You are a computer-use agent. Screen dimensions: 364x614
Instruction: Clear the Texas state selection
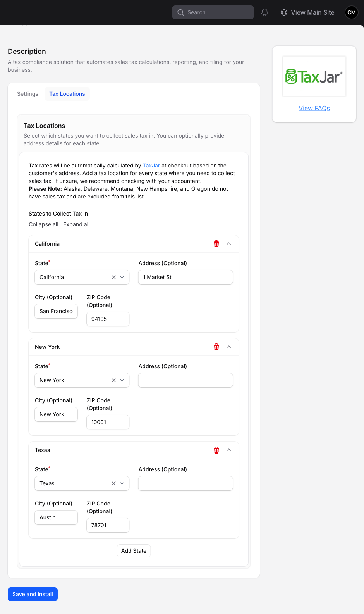pyautogui.click(x=113, y=483)
